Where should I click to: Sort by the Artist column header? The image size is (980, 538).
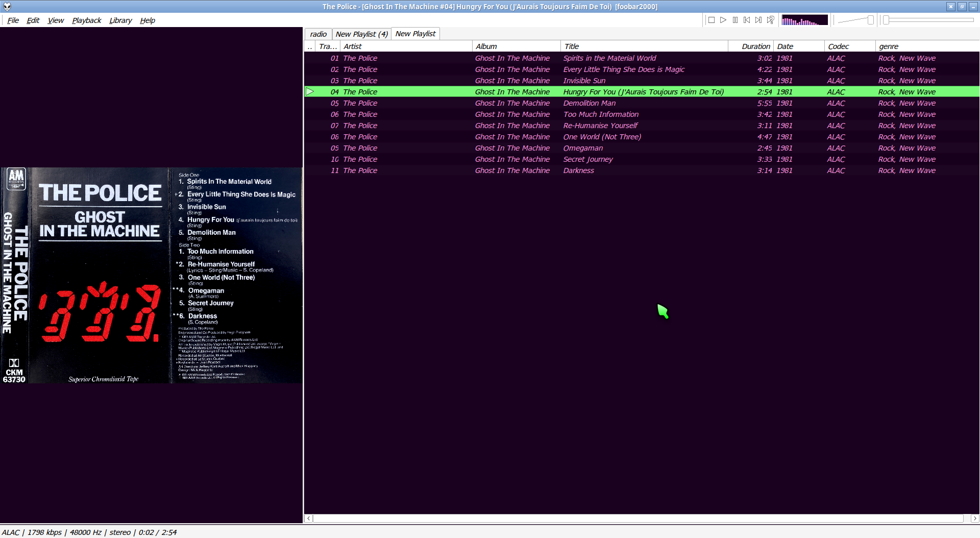click(406, 46)
